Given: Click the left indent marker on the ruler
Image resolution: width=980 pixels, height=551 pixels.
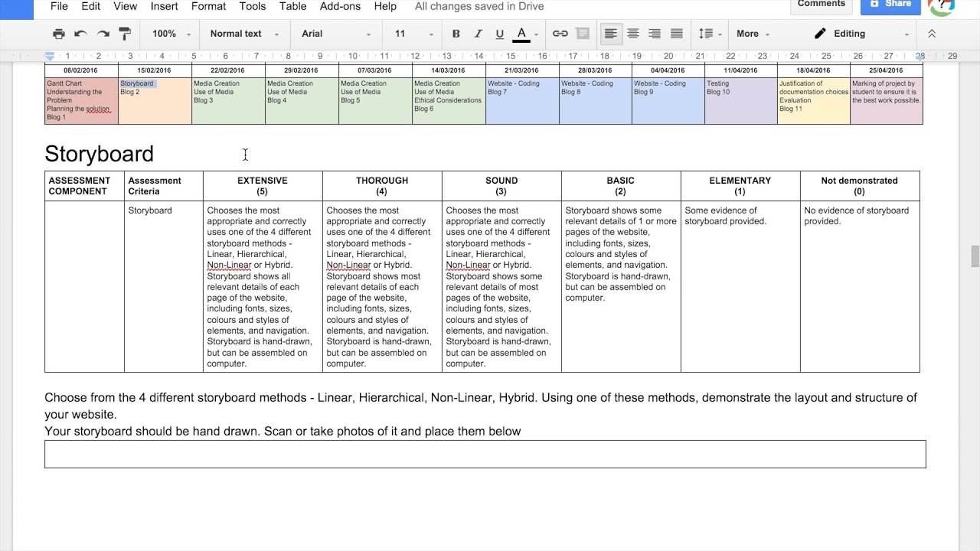Looking at the screenshot, I should point(50,57).
